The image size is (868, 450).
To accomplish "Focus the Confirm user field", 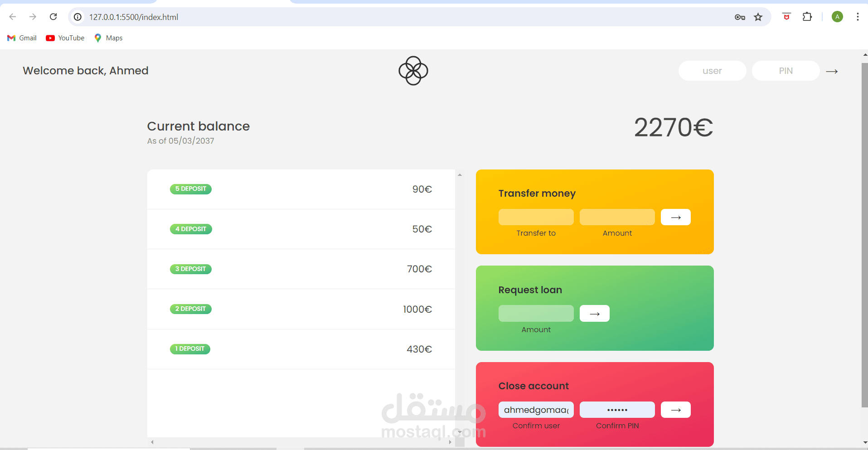I will tap(536, 410).
